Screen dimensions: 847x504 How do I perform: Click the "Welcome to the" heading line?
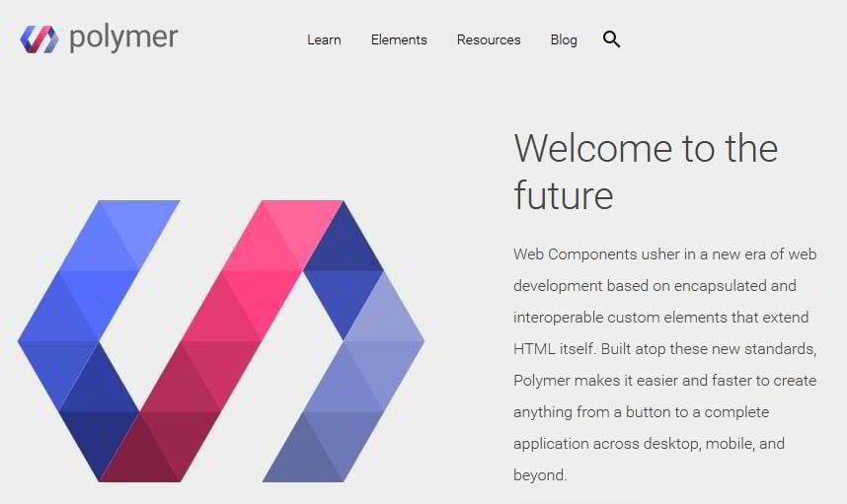click(646, 149)
